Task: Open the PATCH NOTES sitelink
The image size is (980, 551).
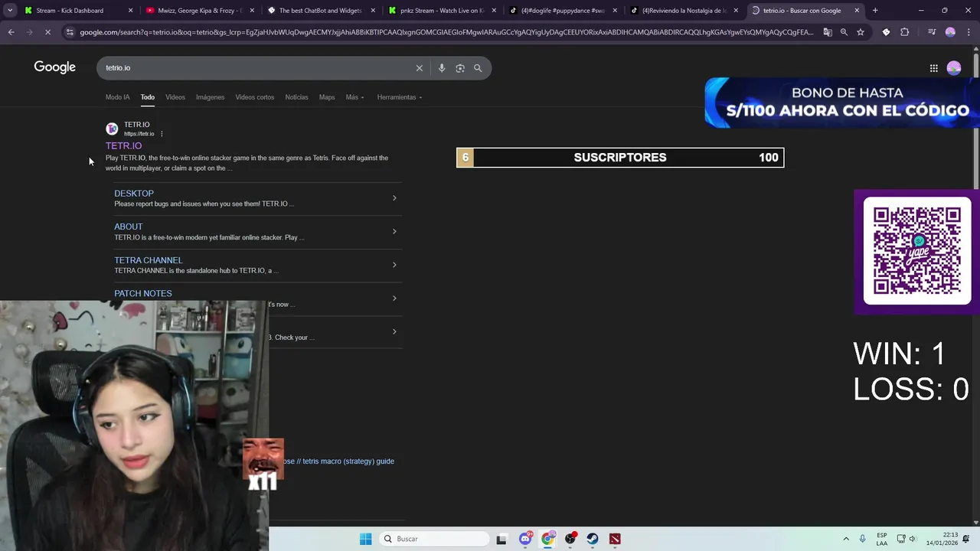Action: (143, 294)
